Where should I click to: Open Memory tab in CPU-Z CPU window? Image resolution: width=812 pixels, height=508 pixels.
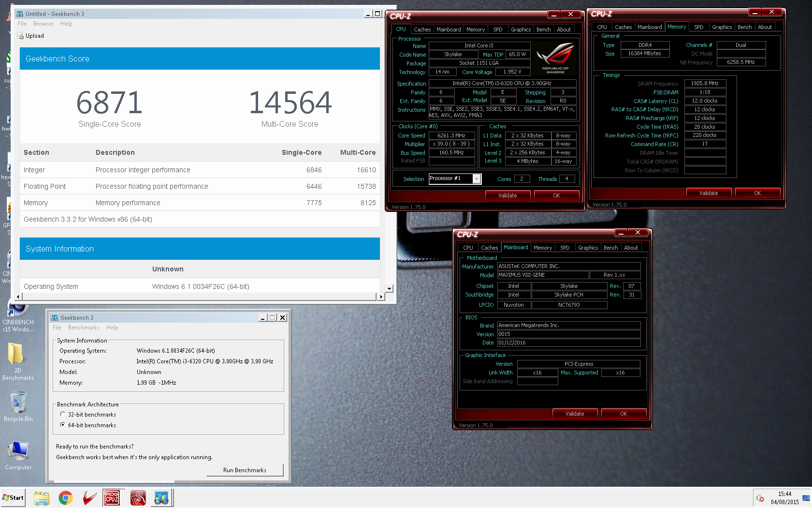[476, 30]
